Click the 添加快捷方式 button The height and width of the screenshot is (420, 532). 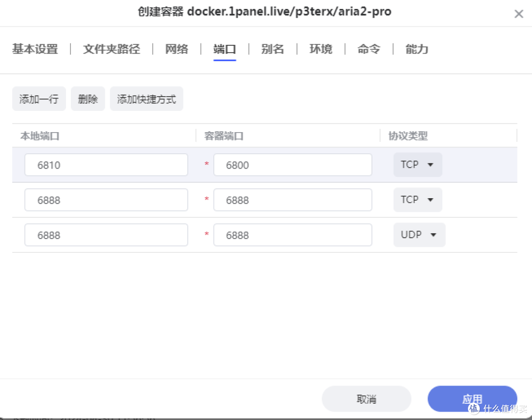tap(146, 99)
